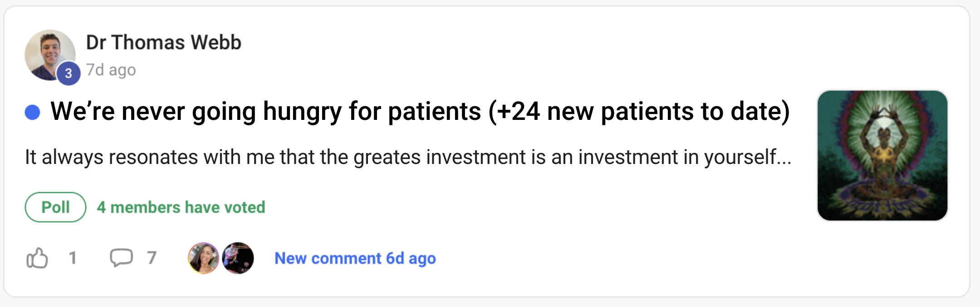Click the first commenter's avatar
Screen dimensions: 980x307
203,258
